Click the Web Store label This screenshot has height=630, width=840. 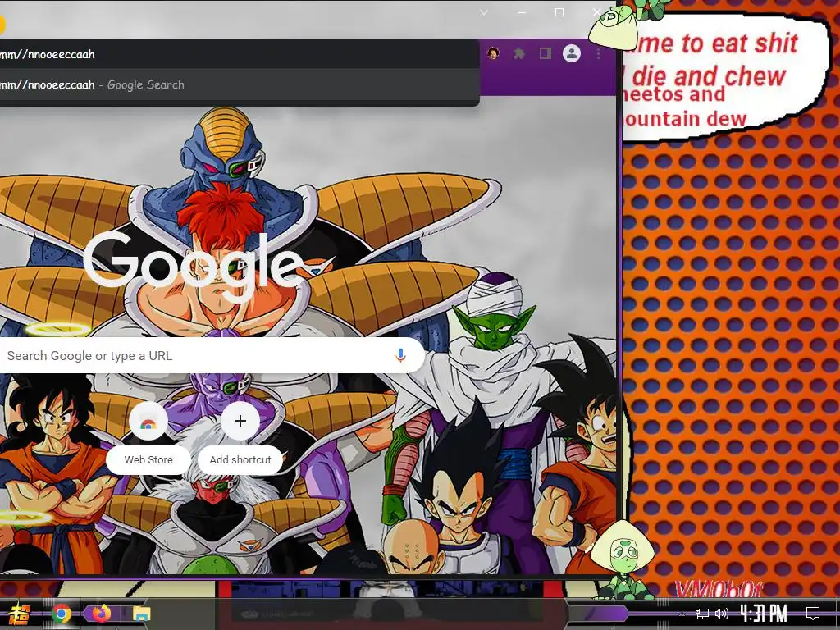click(148, 459)
